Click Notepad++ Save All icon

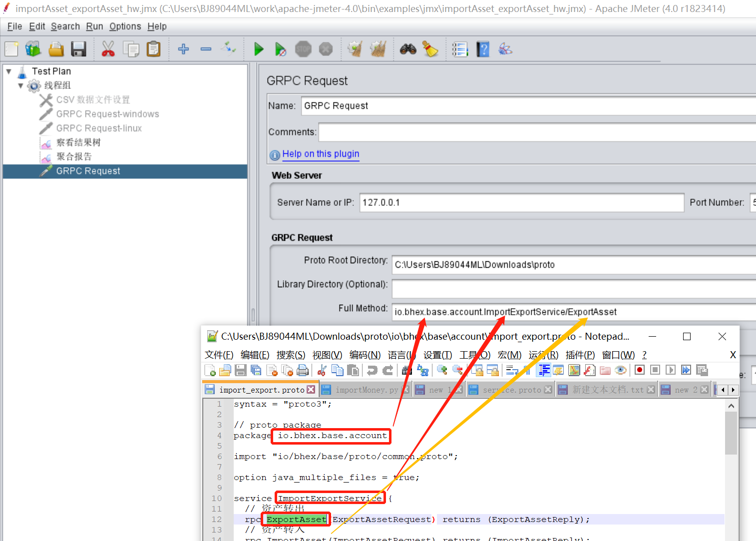(x=256, y=370)
